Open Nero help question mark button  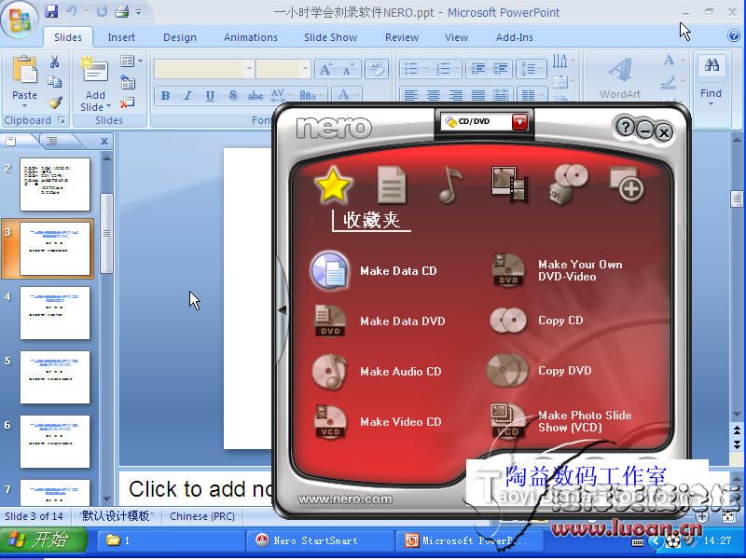625,127
